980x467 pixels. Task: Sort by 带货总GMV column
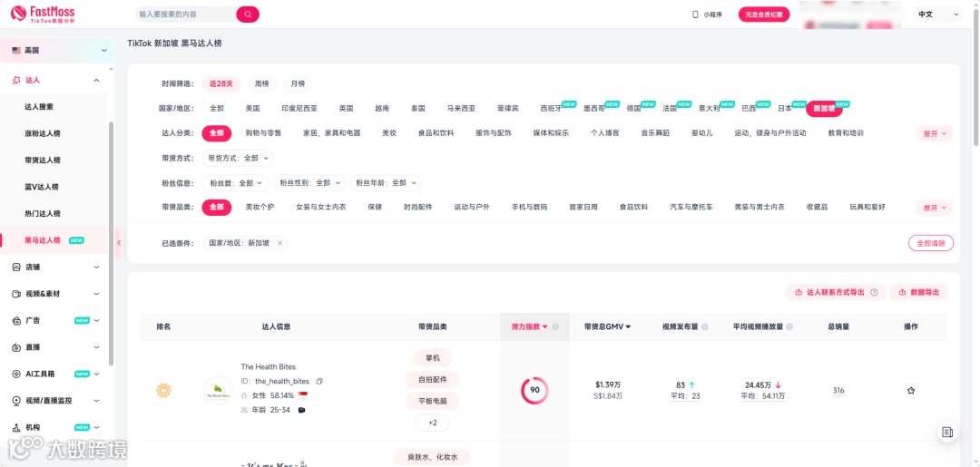pyautogui.click(x=607, y=326)
